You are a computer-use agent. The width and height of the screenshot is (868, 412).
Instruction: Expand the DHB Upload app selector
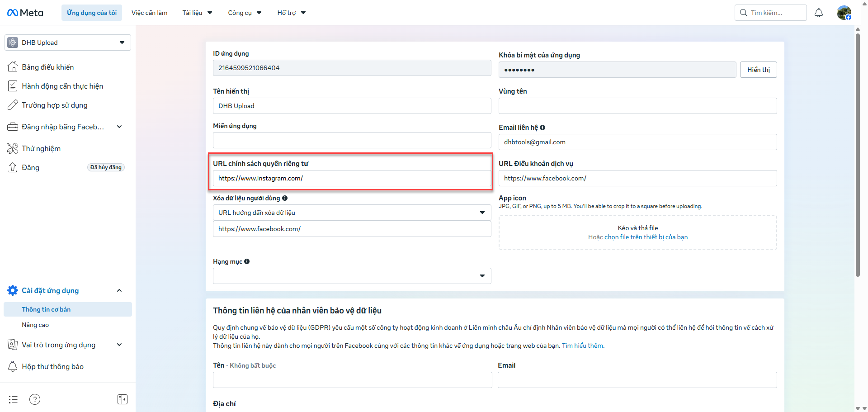point(68,43)
